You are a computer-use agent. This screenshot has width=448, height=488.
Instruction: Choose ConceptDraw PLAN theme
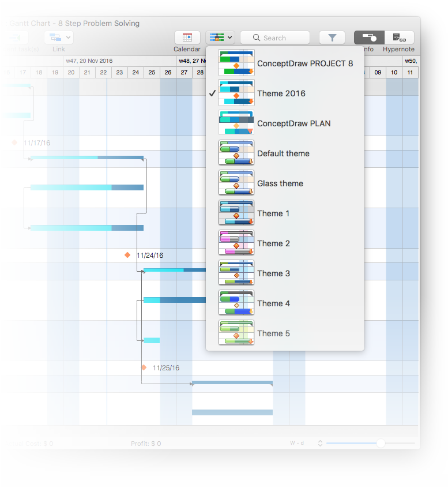[285, 123]
